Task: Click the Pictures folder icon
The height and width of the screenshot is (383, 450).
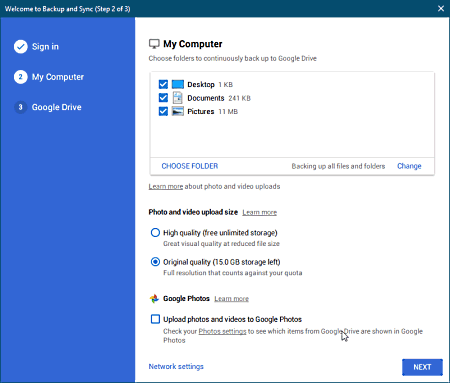Action: coord(178,111)
